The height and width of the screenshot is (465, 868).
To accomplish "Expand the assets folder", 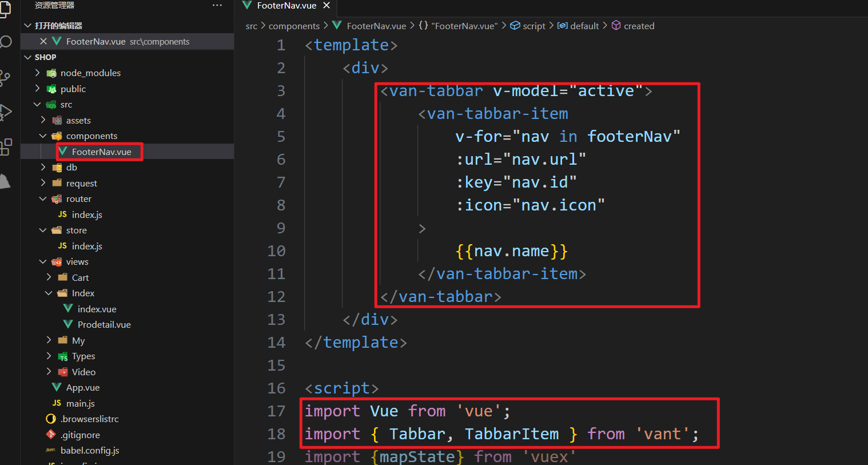I will pyautogui.click(x=43, y=120).
